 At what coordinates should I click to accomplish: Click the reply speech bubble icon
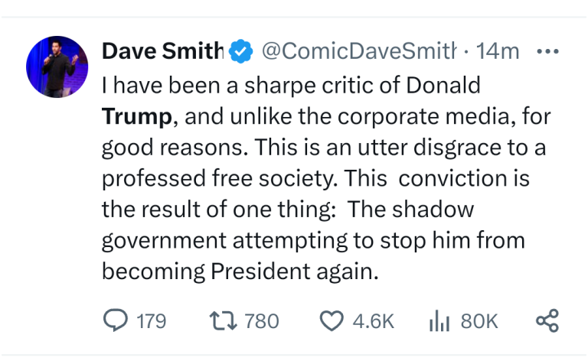[x=115, y=320]
